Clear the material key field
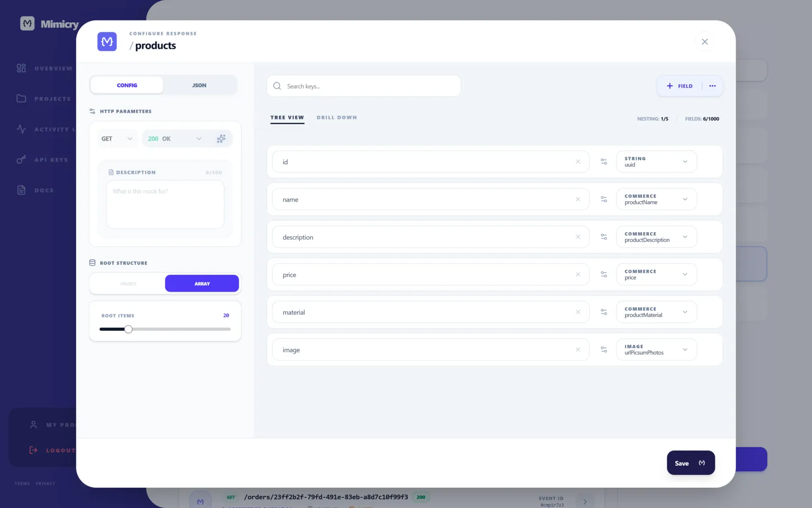Viewport: 812px width, 508px height. (578, 312)
